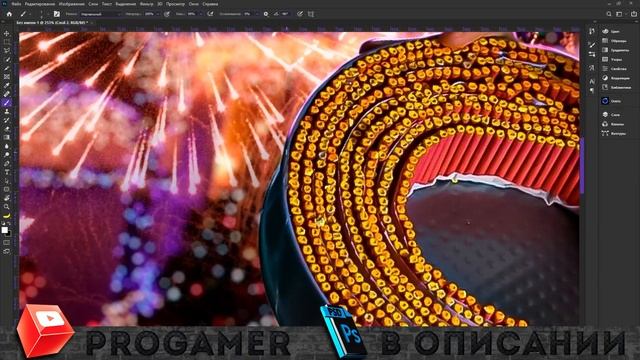Open symmetry paint options
640x360 pixels.
pyautogui.click(x=311, y=14)
